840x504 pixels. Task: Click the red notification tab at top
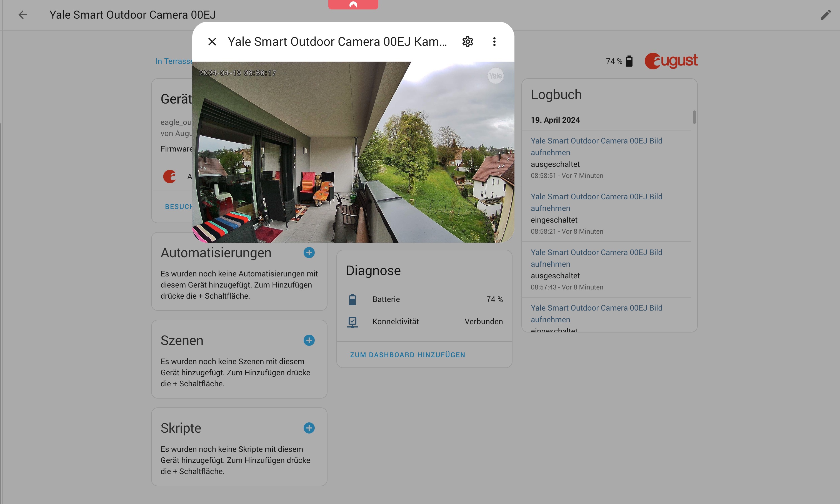(x=353, y=4)
